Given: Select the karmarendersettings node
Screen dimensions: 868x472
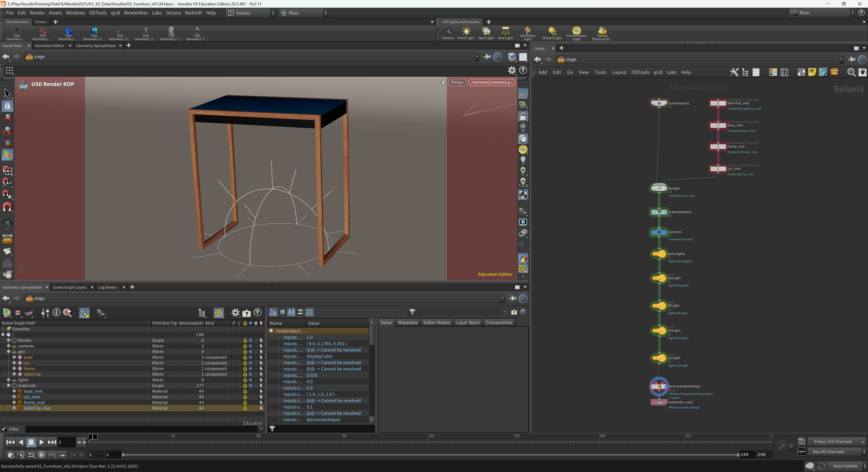Looking at the screenshot, I should 659,386.
